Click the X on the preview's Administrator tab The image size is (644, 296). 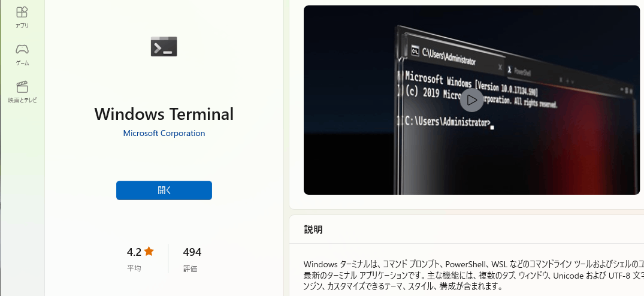coord(500,67)
